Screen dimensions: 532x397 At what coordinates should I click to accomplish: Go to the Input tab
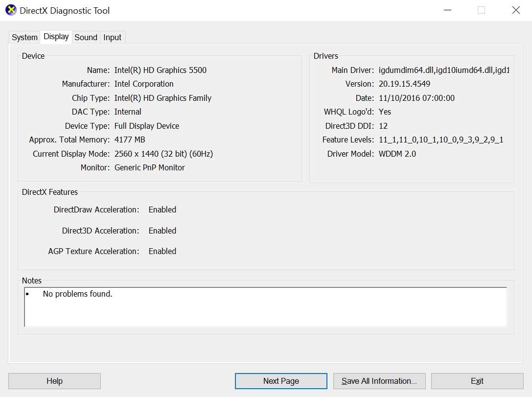(112, 37)
